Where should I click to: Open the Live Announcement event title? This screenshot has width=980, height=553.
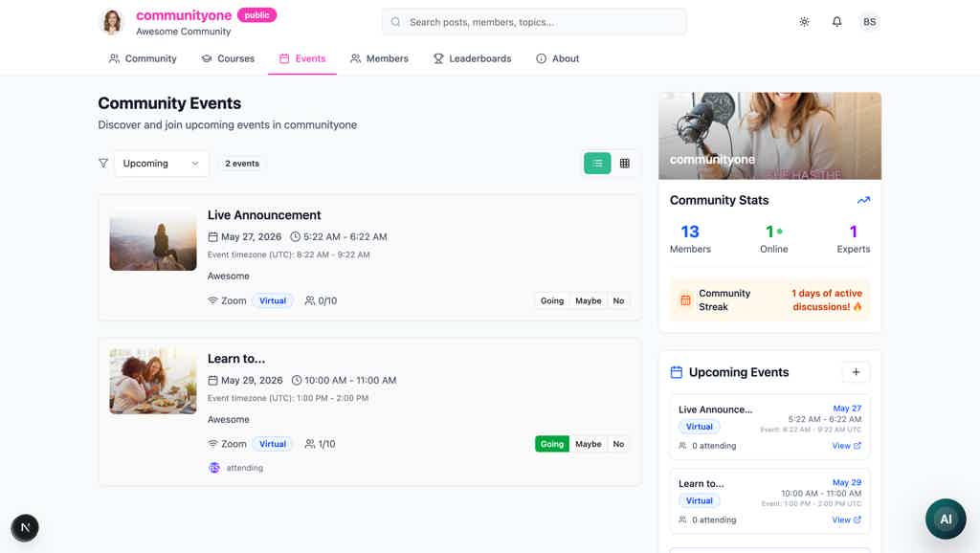[264, 215]
